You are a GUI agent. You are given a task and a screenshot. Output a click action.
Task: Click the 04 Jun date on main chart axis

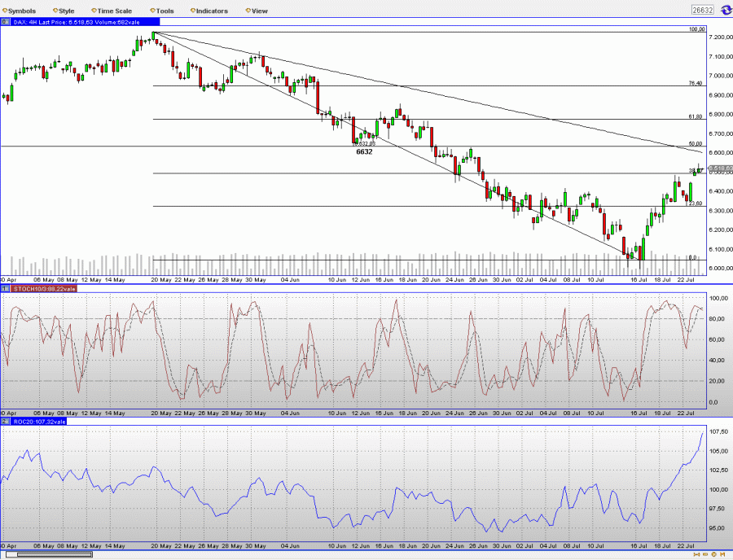coord(290,280)
